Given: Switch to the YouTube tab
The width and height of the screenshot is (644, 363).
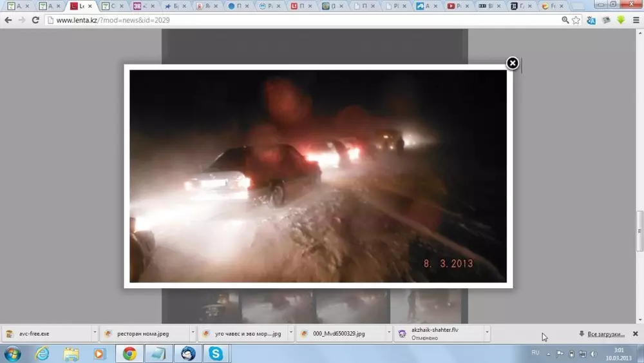Looking at the screenshot, I should [457, 6].
